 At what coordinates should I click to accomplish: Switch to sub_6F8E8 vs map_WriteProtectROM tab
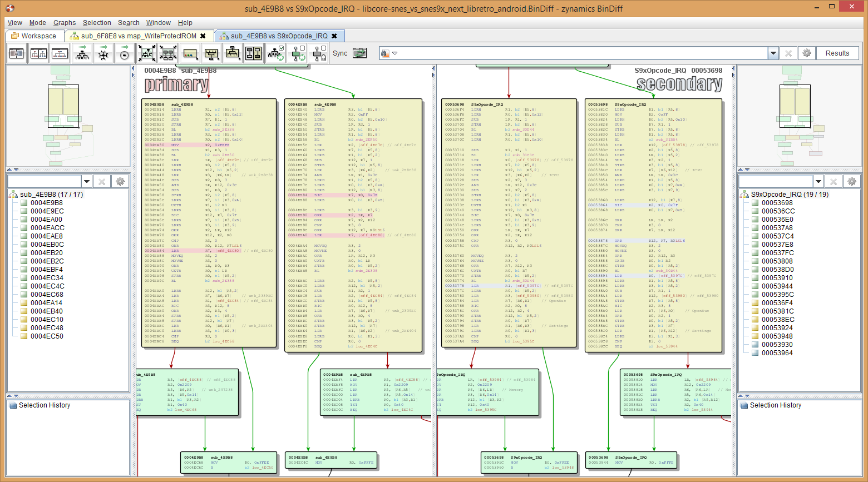point(139,36)
